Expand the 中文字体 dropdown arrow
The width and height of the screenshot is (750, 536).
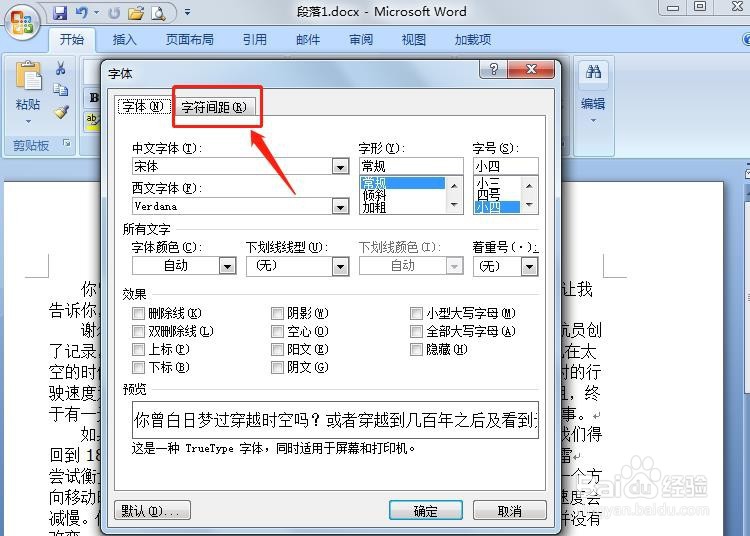(x=340, y=167)
